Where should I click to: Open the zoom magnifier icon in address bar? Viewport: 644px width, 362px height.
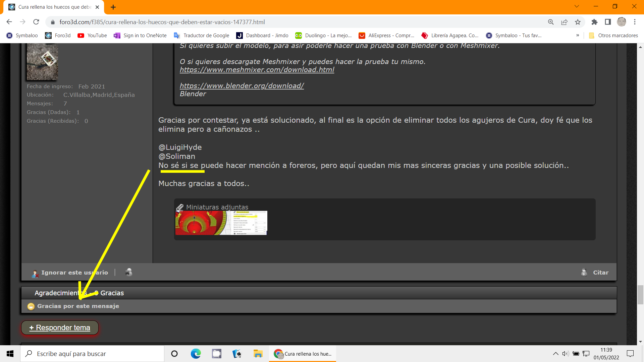tap(551, 22)
